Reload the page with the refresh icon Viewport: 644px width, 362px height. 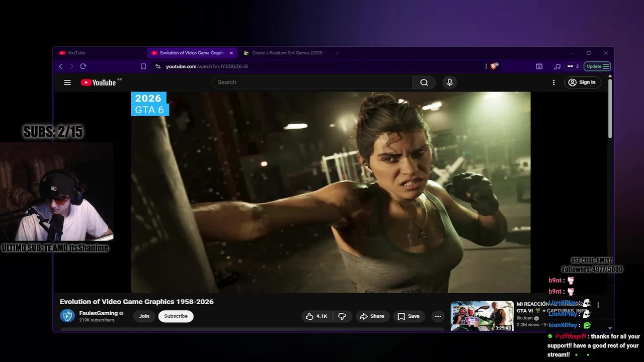pyautogui.click(x=83, y=66)
